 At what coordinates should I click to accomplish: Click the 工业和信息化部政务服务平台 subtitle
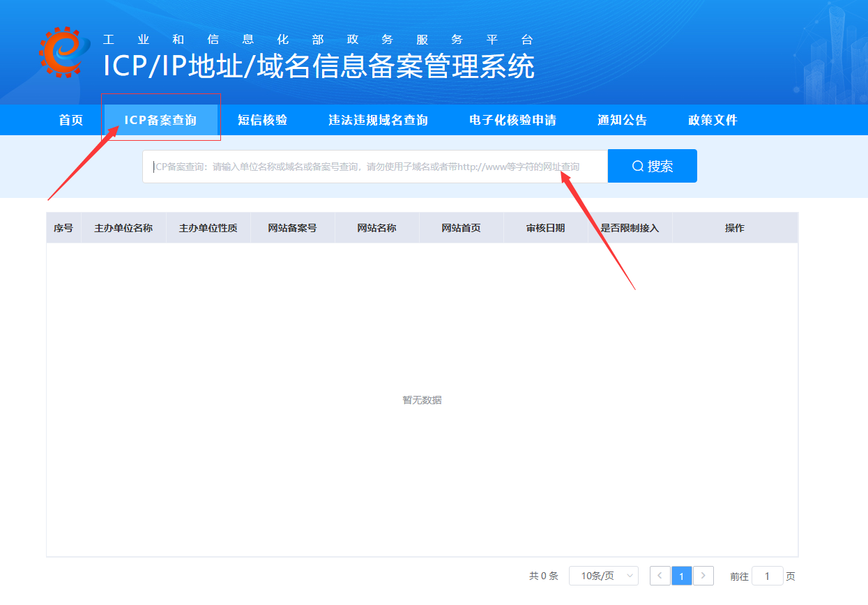tap(318, 40)
